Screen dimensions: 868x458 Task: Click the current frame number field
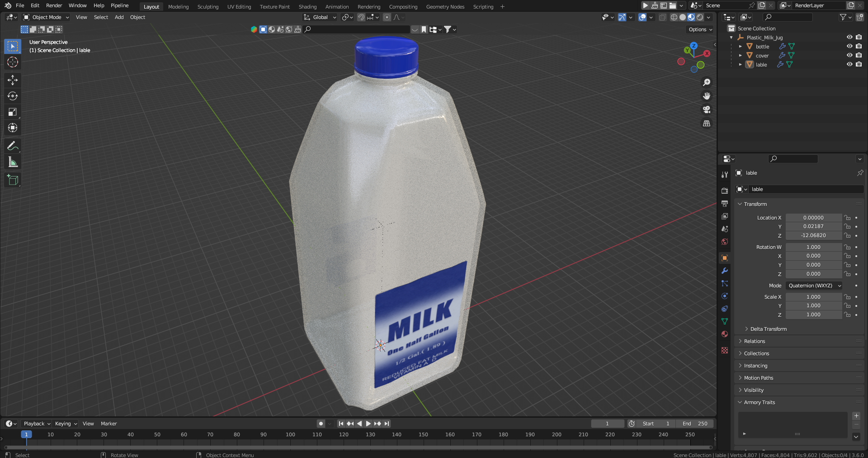607,424
